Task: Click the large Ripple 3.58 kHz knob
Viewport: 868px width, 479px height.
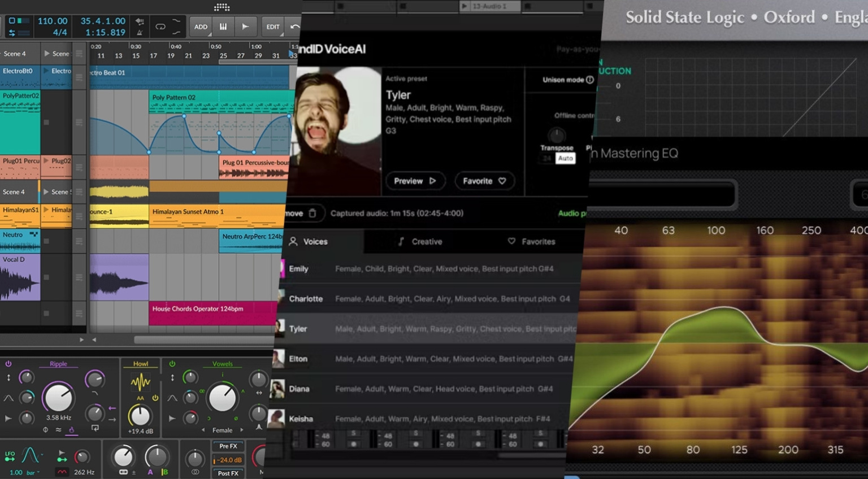Action: (58, 397)
